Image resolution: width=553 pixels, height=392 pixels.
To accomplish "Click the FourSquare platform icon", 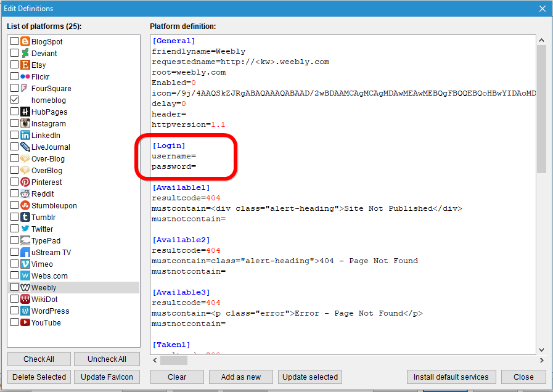I will (x=24, y=88).
